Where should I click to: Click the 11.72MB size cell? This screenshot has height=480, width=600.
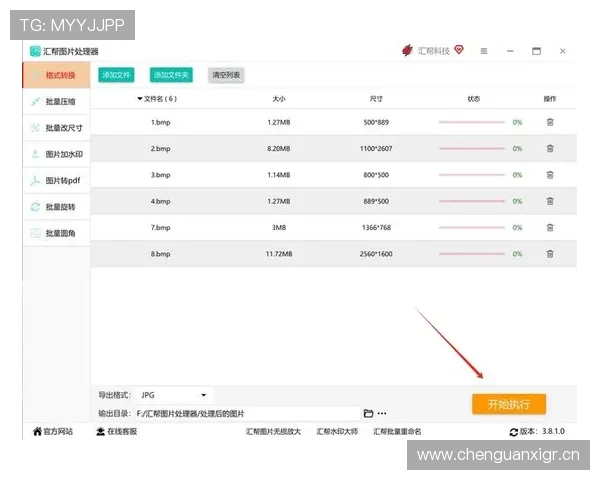[279, 254]
